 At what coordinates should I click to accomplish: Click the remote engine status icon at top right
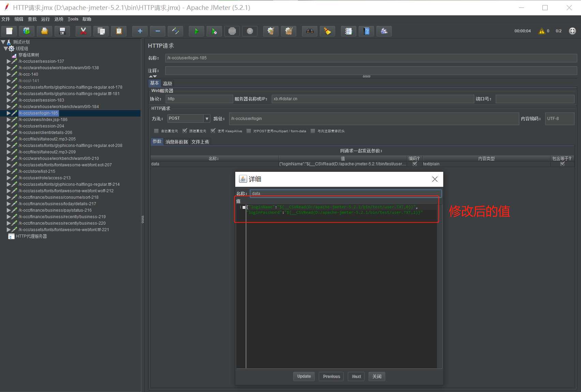tap(572, 31)
